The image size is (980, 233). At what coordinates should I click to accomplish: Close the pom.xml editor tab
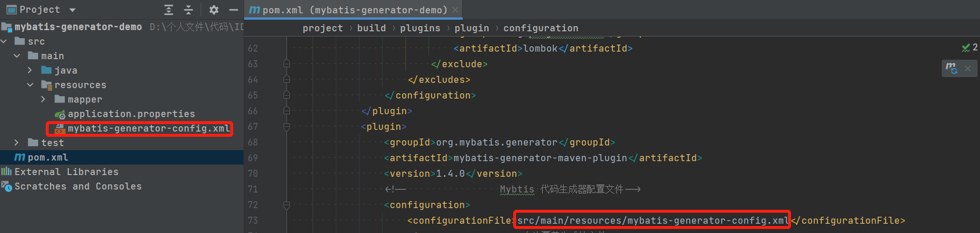tap(455, 10)
